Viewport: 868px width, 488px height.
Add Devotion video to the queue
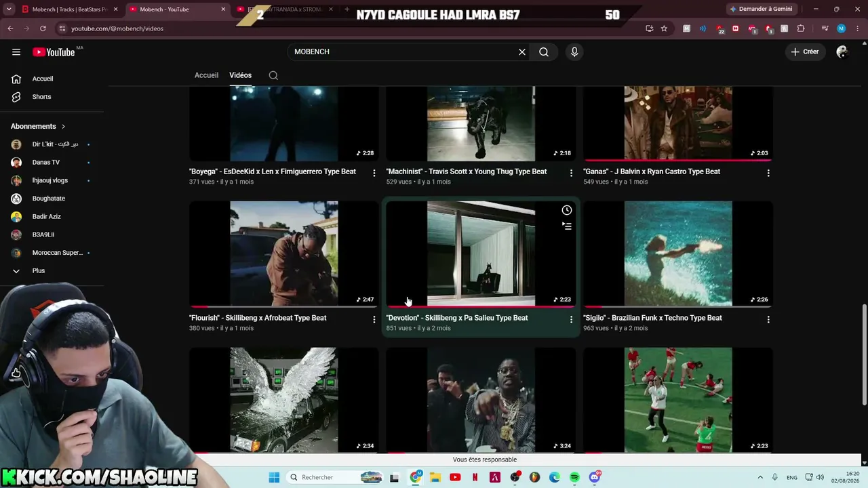point(567,226)
